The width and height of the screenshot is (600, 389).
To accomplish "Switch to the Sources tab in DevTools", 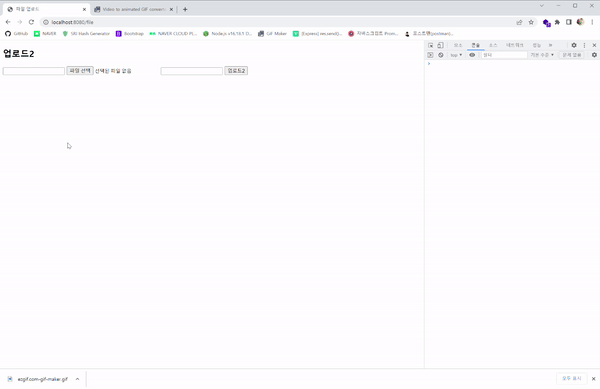I will click(493, 45).
